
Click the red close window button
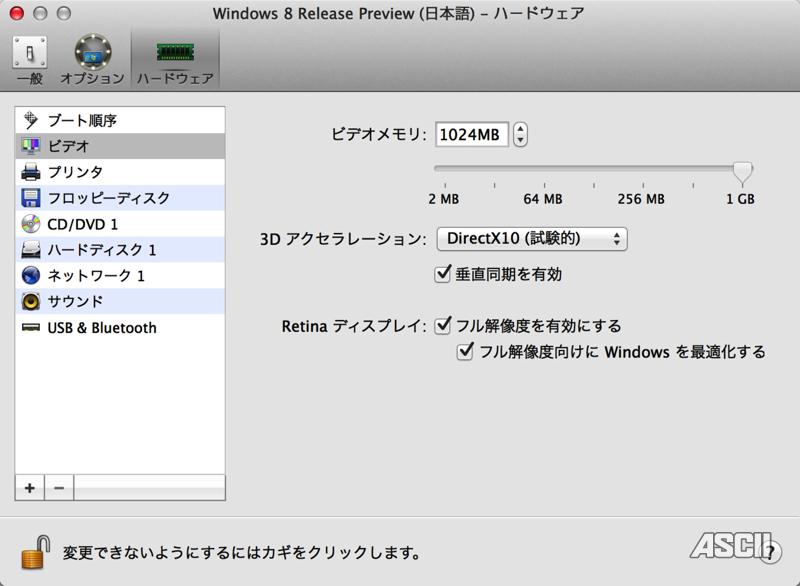(17, 13)
